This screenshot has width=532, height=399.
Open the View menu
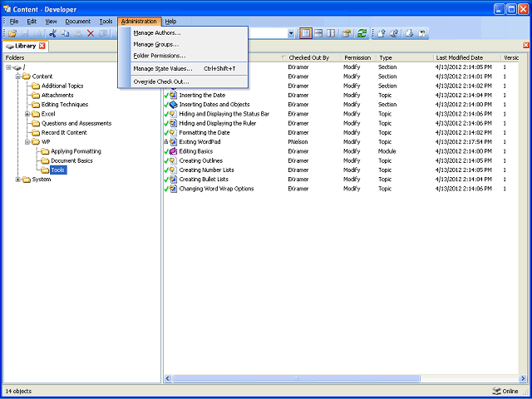pyautogui.click(x=51, y=22)
